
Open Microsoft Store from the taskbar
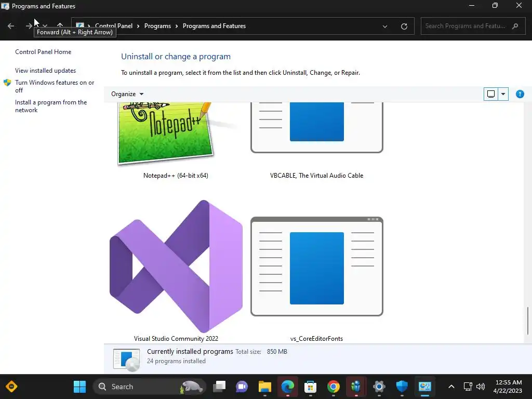click(311, 387)
